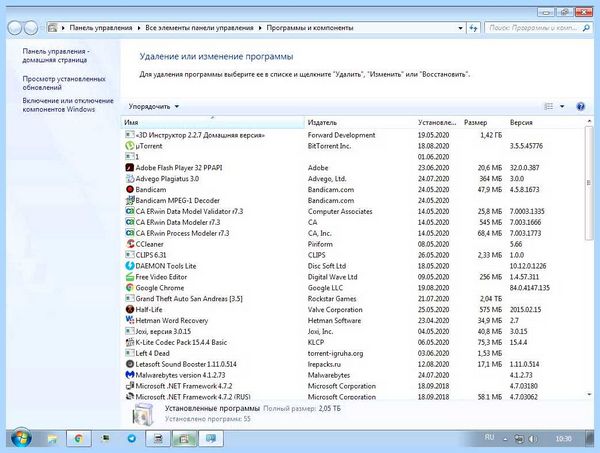This screenshot has height=453, width=600.
Task: Click the CCleaner icon in list
Action: point(130,244)
